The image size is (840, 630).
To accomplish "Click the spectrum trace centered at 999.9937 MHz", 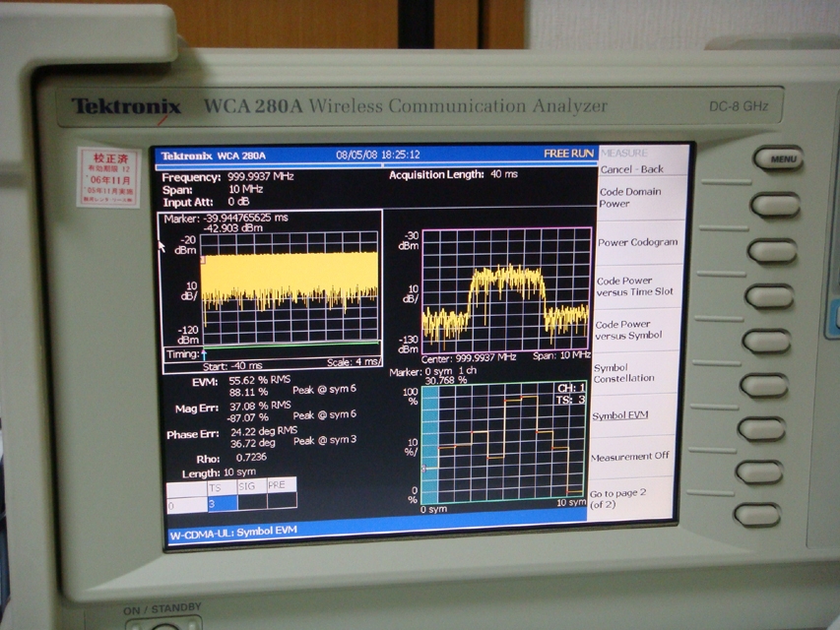I will 506,302.
